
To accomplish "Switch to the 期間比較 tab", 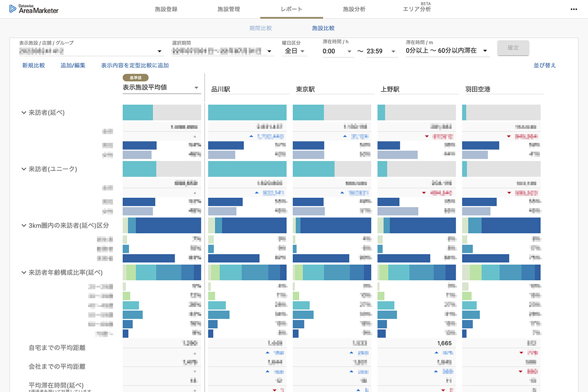I will [x=261, y=28].
